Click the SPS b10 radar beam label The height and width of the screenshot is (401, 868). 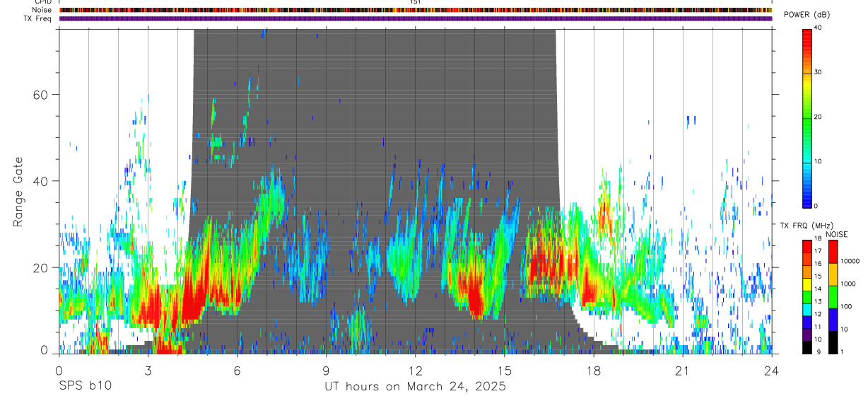coord(85,386)
